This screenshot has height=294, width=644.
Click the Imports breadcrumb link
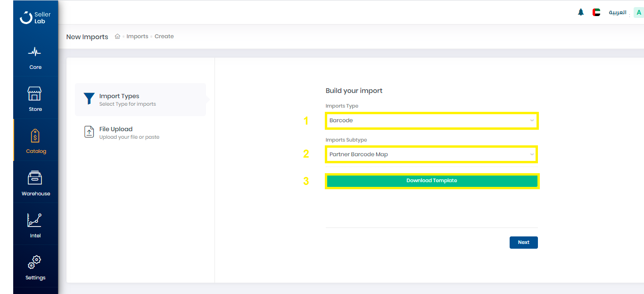137,36
